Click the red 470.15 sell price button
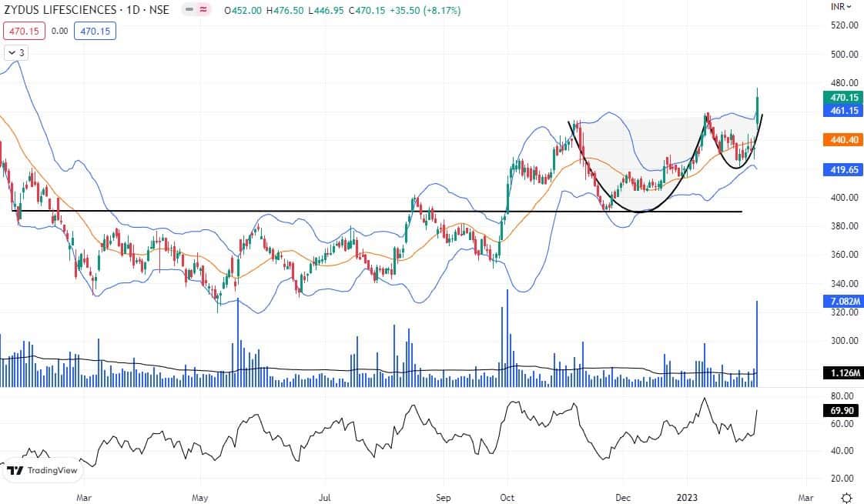 tap(25, 31)
